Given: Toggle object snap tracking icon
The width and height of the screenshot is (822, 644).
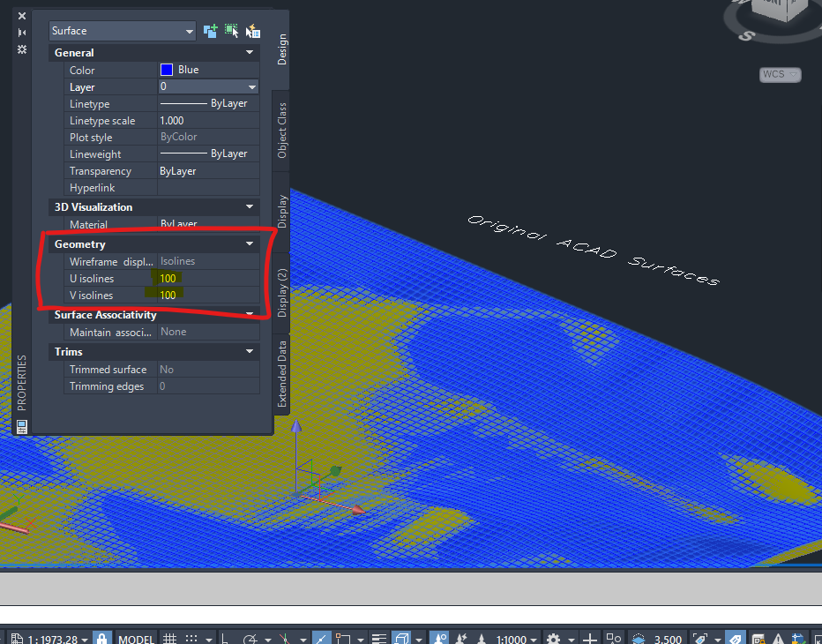Looking at the screenshot, I should [x=321, y=638].
